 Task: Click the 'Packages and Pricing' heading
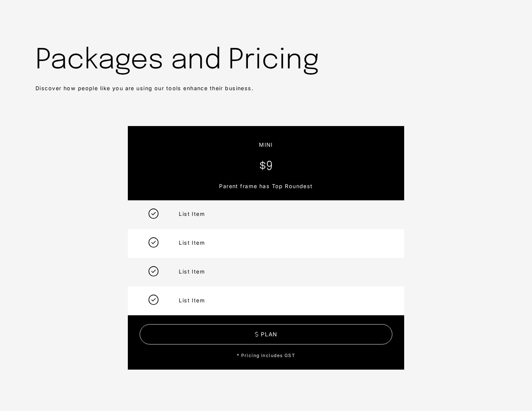click(177, 59)
